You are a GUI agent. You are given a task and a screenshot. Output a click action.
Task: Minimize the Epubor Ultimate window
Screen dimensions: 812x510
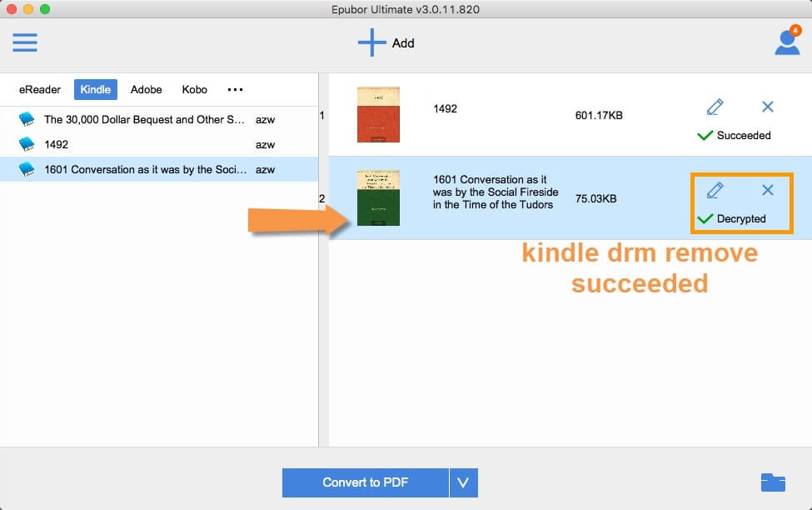[x=28, y=9]
